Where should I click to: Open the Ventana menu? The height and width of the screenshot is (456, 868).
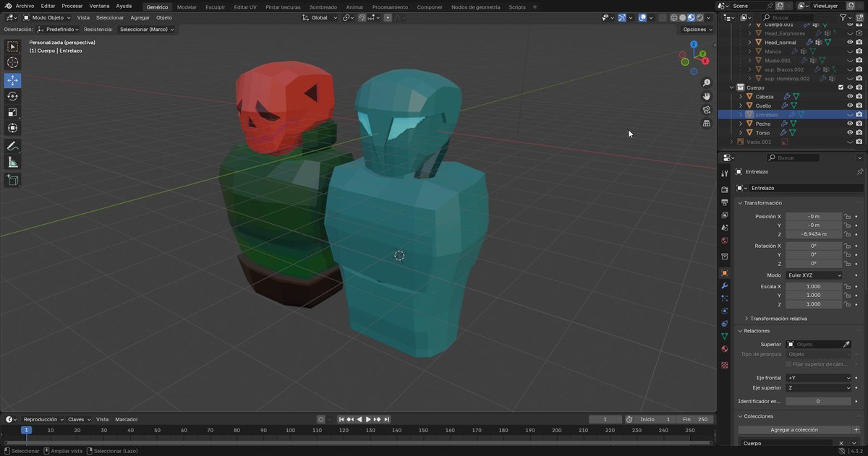pos(99,6)
